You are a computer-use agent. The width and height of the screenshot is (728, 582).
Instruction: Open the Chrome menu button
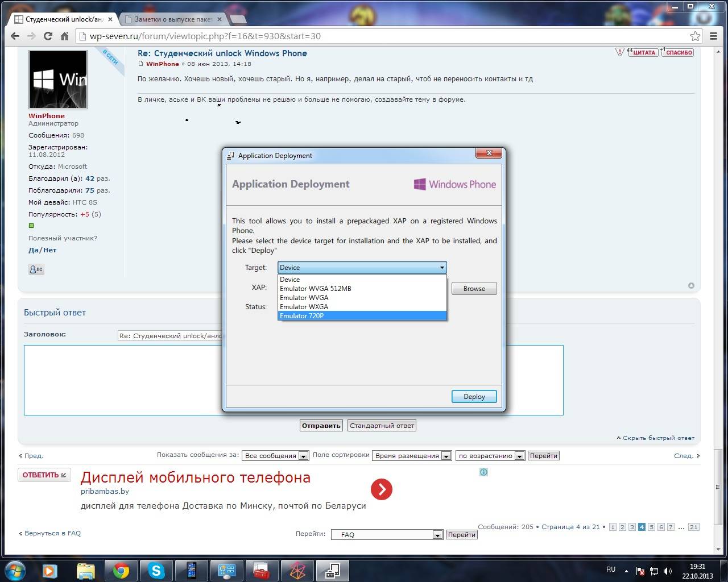pyautogui.click(x=713, y=36)
